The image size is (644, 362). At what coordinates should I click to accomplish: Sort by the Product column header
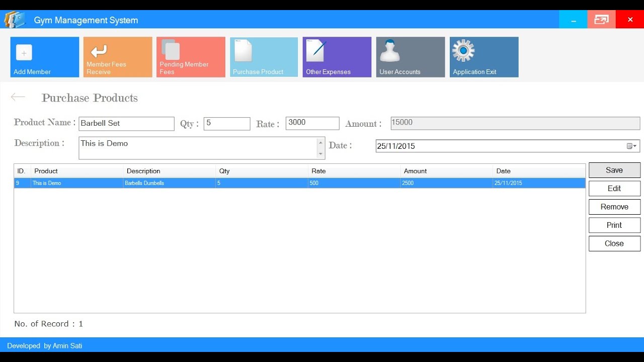pyautogui.click(x=77, y=171)
